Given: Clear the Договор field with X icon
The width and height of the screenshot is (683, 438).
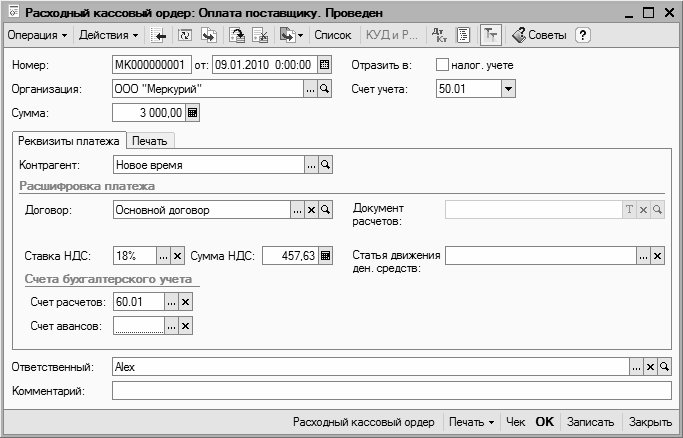Looking at the screenshot, I should coord(310,210).
